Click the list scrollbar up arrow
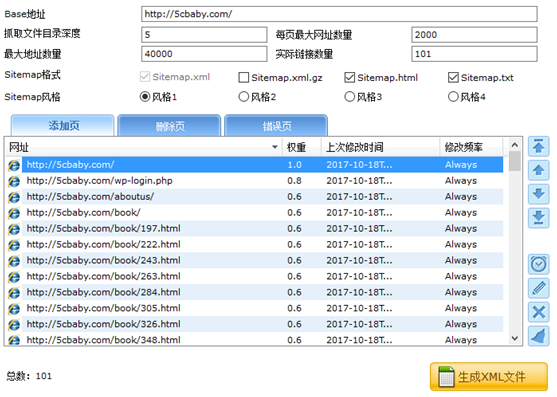This screenshot has width=557, height=397. pos(514,145)
